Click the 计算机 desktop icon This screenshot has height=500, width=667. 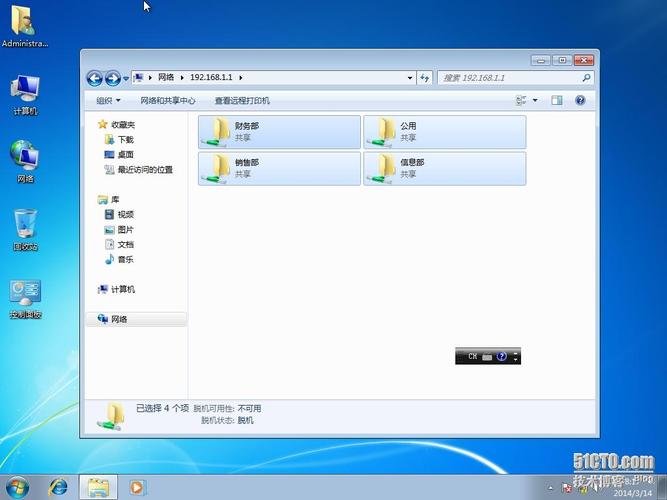point(25,94)
